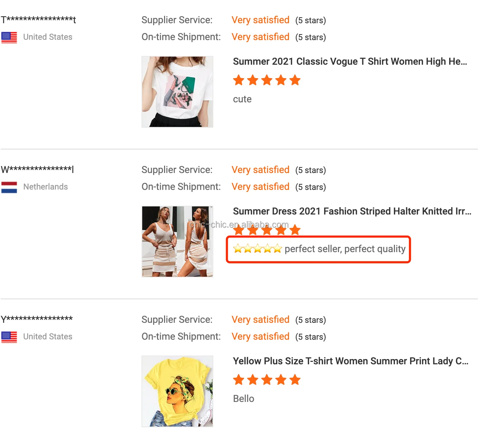Click orange star rating under Yellow Plus Size T-shirt
The image size is (478, 448).
point(266,380)
